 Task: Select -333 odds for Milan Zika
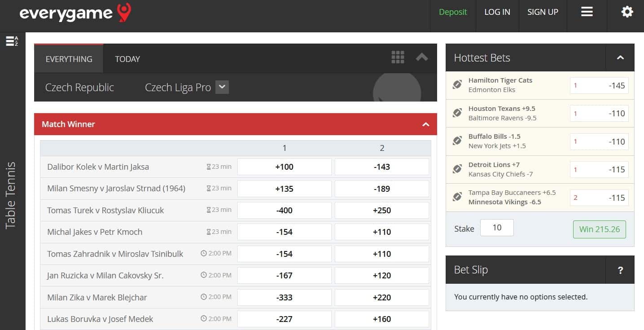coord(284,297)
